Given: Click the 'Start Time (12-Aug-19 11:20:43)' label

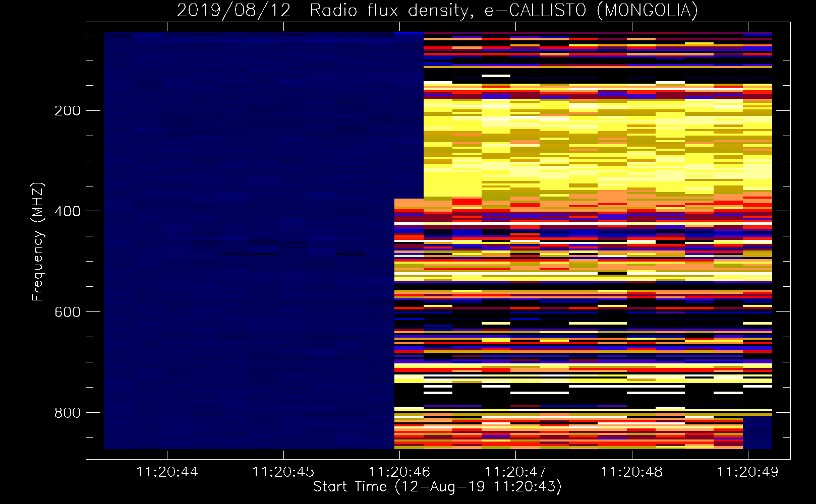Looking at the screenshot, I should click(x=437, y=487).
